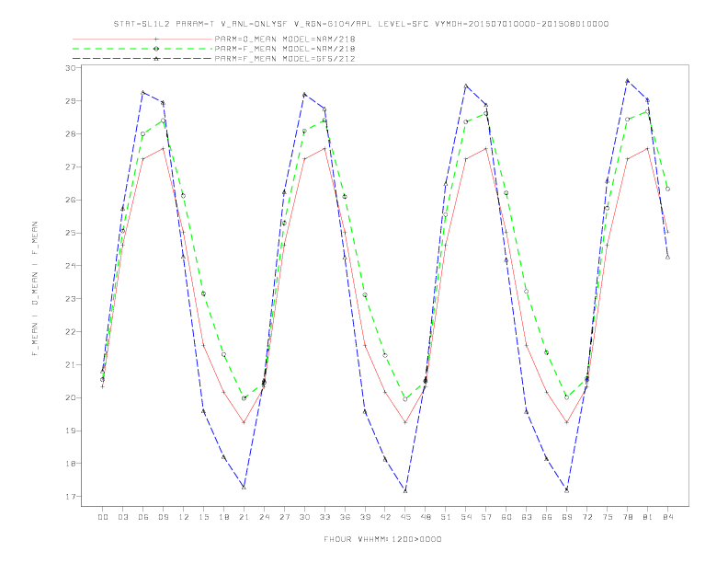This screenshot has height=563, width=728.
Task: Click x-axis tick label 69
Action: click(x=567, y=517)
